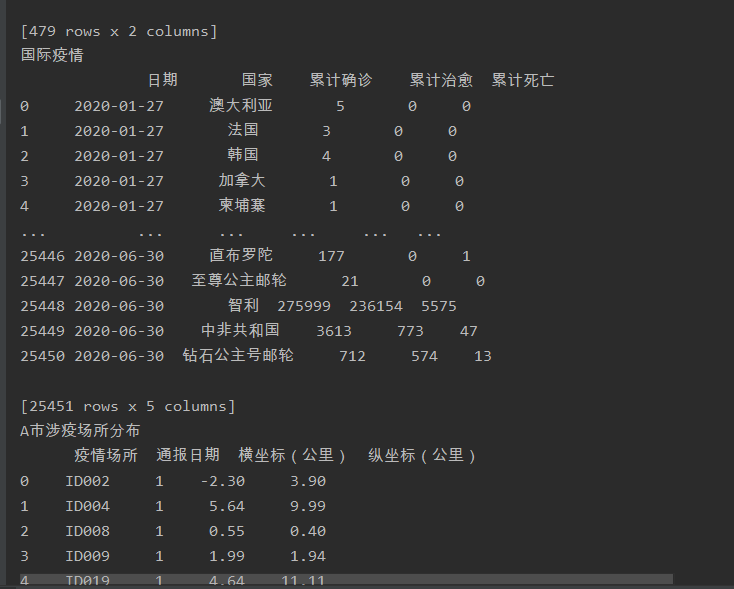Image resolution: width=734 pixels, height=589 pixels.
Task: Select the 'A市涉疫场所分布' heading
Action: pos(80,430)
